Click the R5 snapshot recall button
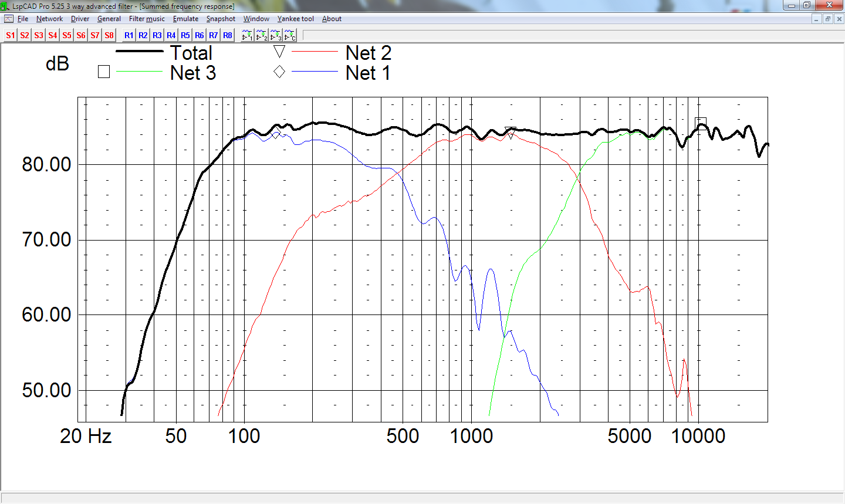 (x=185, y=35)
